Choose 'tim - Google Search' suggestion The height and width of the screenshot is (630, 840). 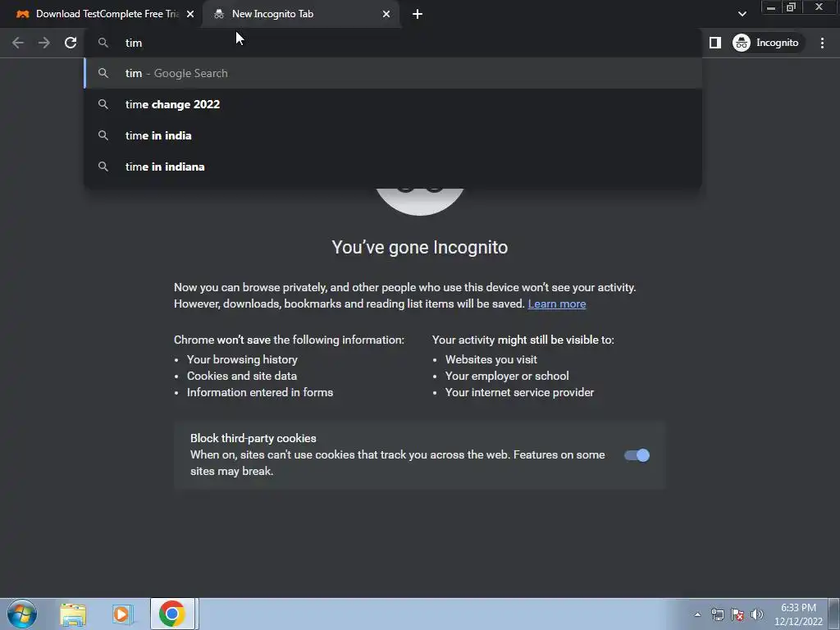(393, 73)
